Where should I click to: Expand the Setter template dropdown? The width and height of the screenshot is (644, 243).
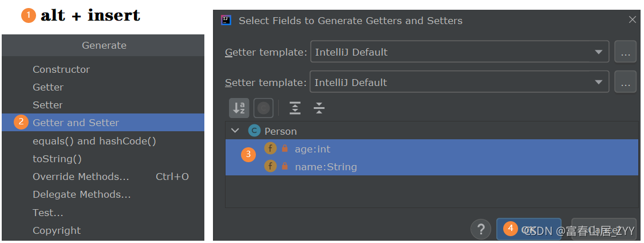click(x=598, y=82)
